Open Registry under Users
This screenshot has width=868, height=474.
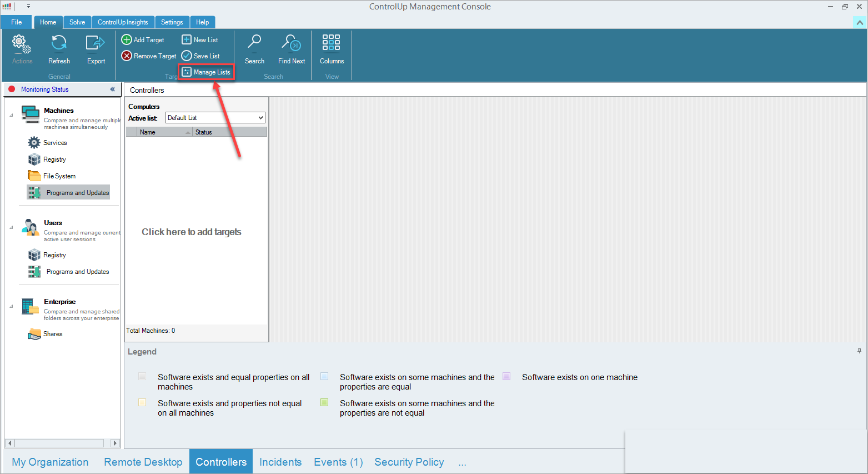tap(48, 255)
